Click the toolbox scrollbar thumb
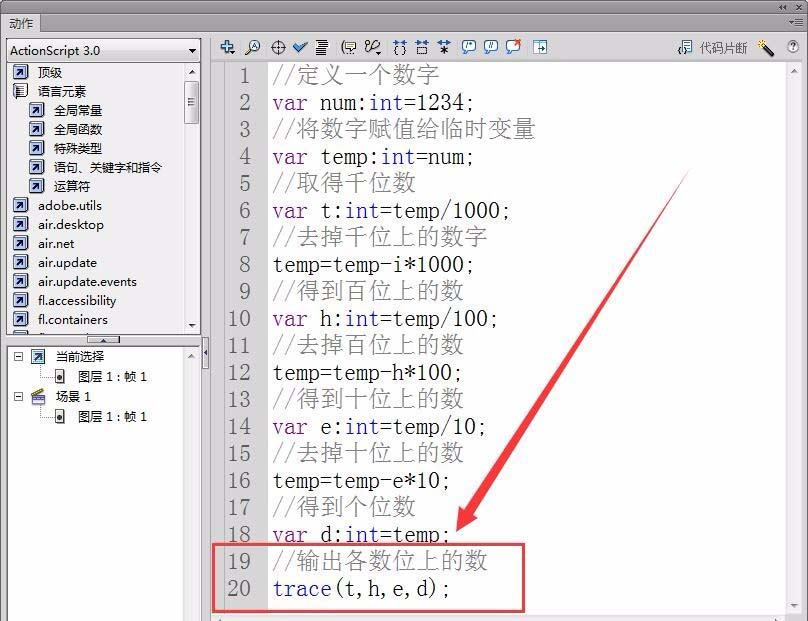This screenshot has width=808, height=621. click(192, 102)
